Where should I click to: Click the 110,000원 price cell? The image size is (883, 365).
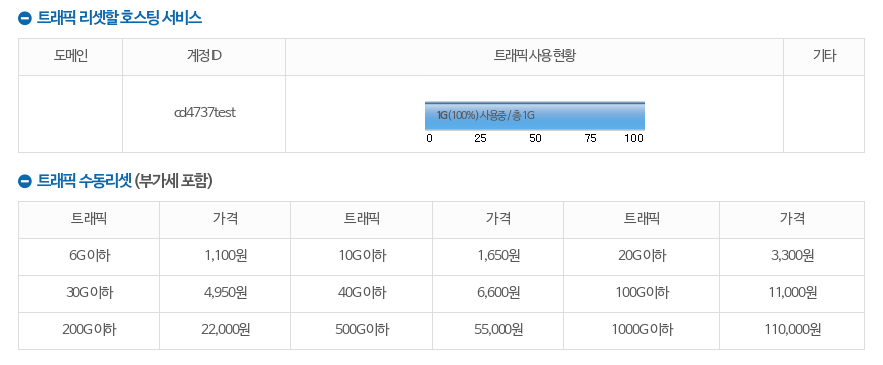coord(792,330)
